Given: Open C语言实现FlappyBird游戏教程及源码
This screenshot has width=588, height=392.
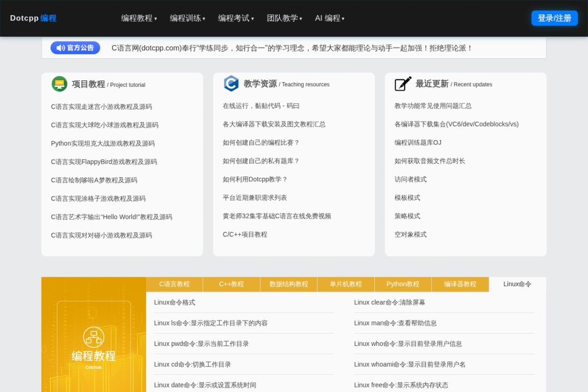Looking at the screenshot, I should [104, 162].
